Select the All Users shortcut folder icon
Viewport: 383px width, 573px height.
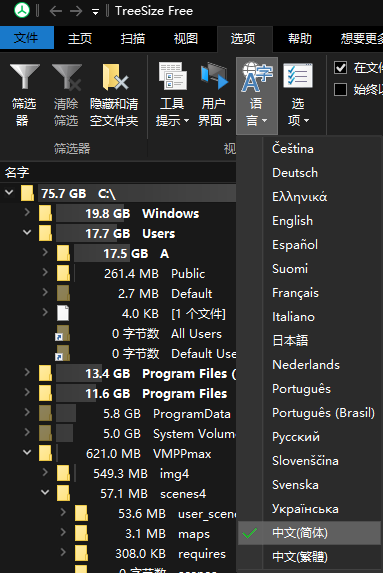[62, 333]
